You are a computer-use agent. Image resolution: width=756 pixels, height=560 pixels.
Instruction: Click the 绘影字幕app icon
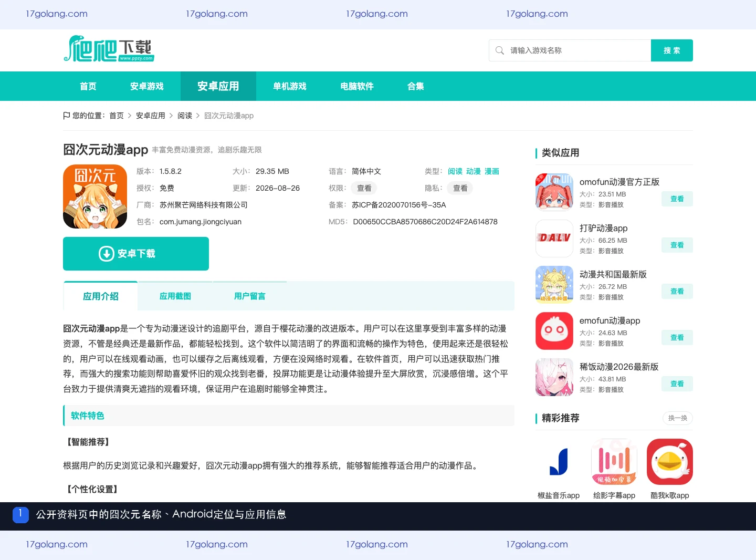click(614, 462)
